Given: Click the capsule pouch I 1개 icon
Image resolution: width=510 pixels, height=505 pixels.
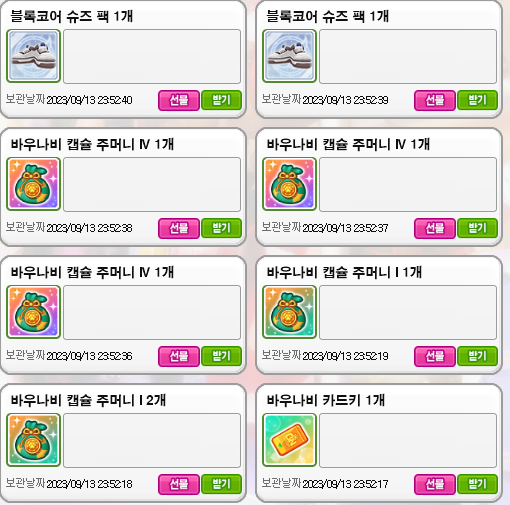Looking at the screenshot, I should (x=289, y=312).
